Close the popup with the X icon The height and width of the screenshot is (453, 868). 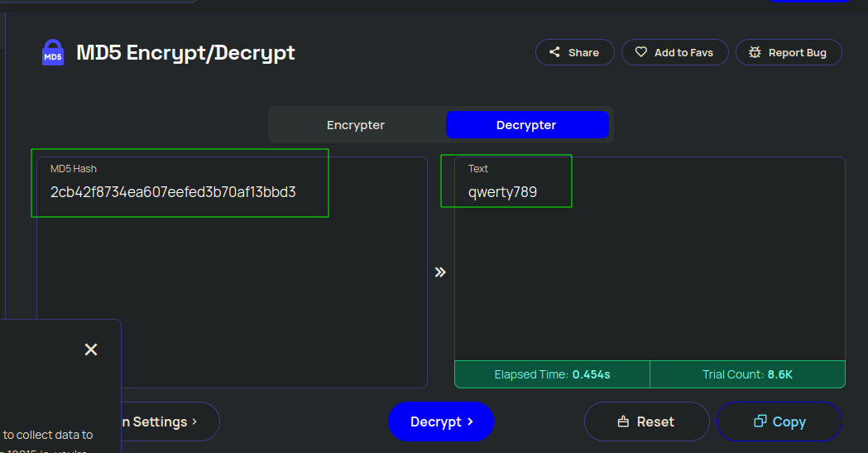(91, 349)
